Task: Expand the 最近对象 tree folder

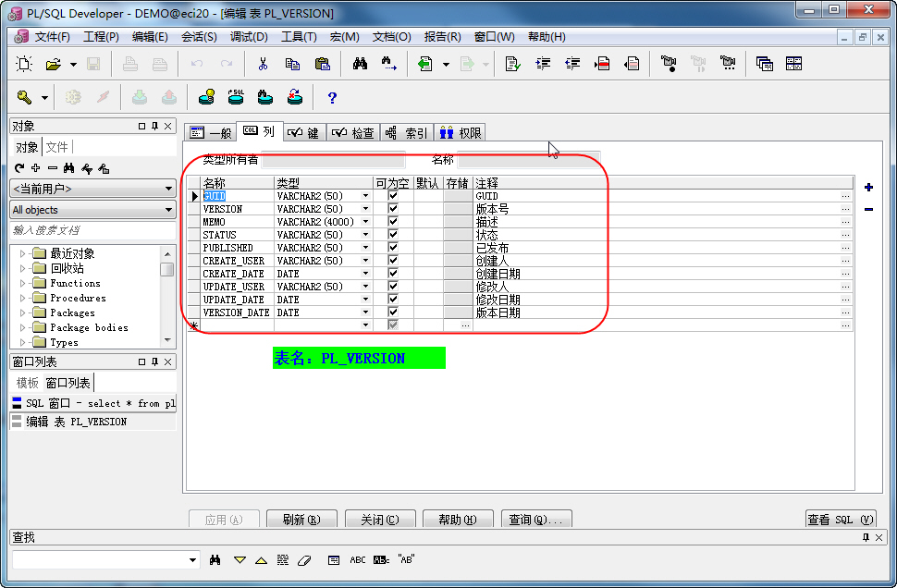Action: point(22,253)
